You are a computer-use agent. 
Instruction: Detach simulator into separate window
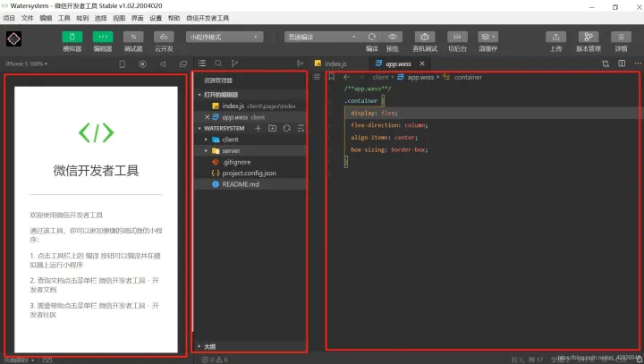183,64
